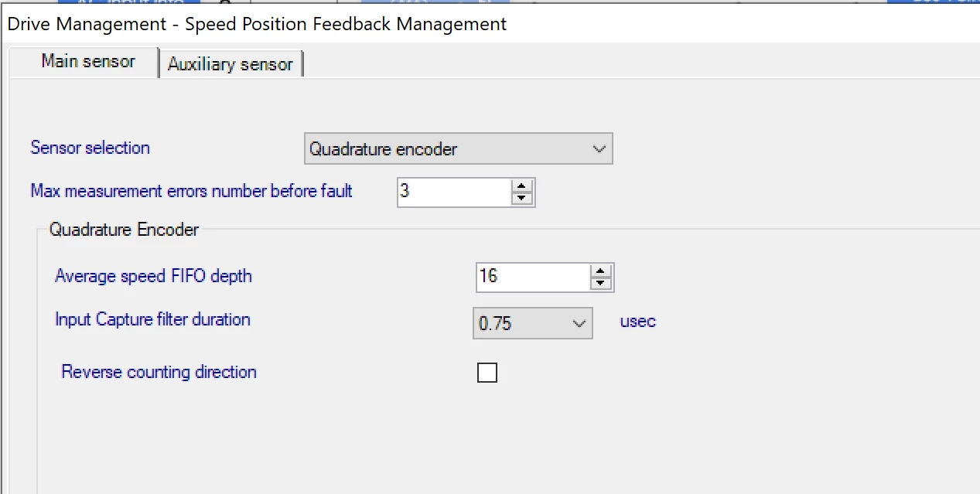The width and height of the screenshot is (980, 494).
Task: Click the chevron arrow beside Quadrature encoder
Action: 599,149
